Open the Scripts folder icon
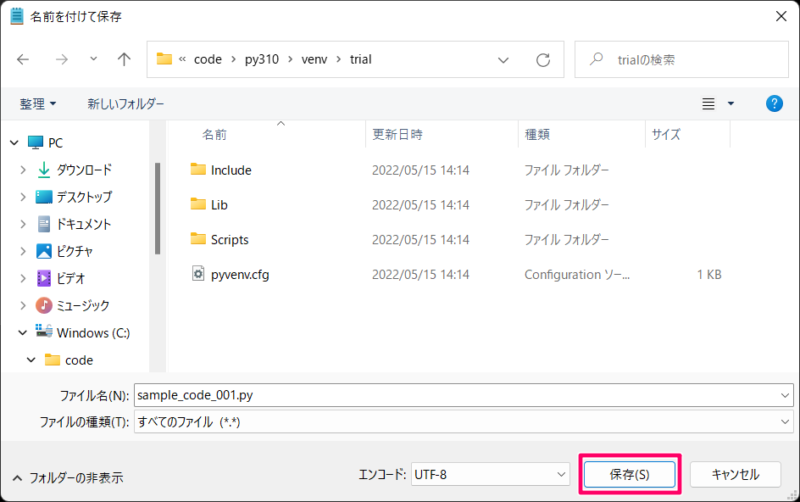 [x=197, y=239]
